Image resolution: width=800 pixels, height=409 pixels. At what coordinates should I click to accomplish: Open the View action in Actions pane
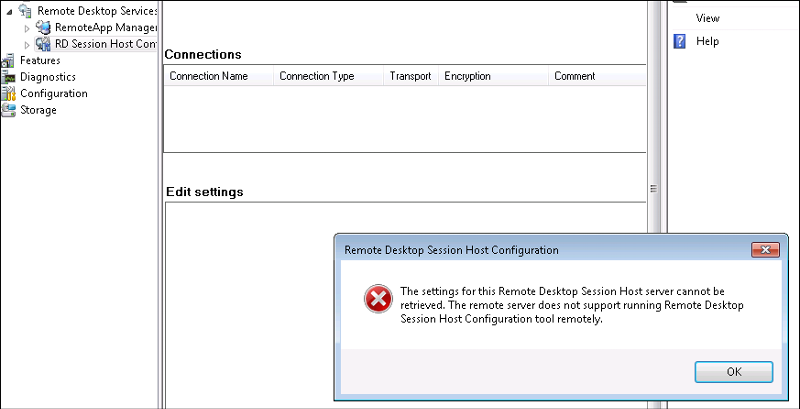[x=708, y=18]
